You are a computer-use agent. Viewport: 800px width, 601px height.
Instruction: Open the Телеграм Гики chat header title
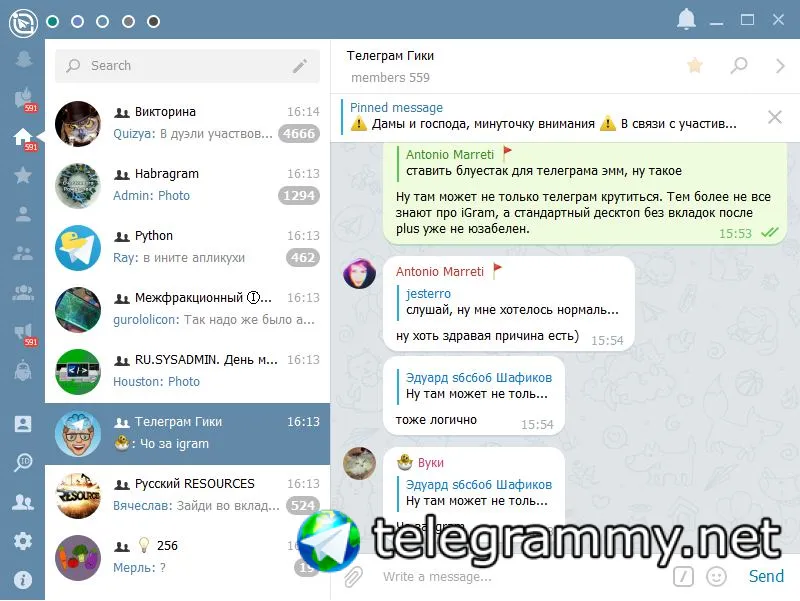click(x=390, y=56)
